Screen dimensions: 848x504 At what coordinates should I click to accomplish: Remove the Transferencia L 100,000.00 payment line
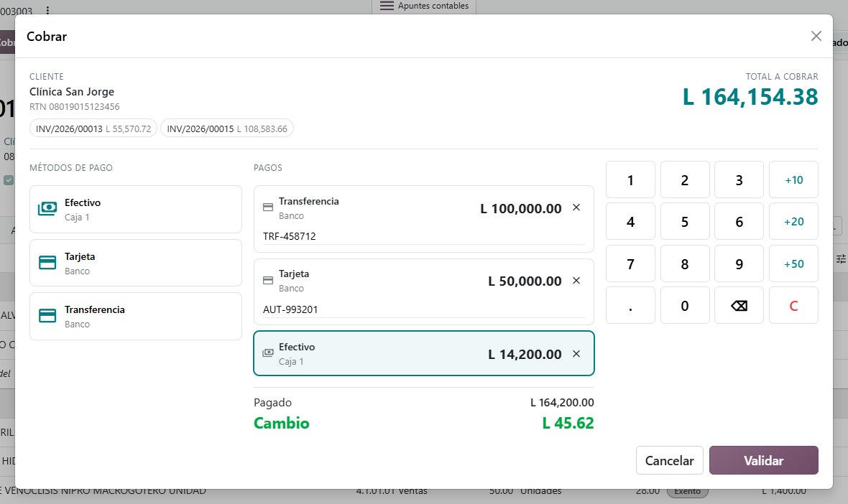(576, 207)
